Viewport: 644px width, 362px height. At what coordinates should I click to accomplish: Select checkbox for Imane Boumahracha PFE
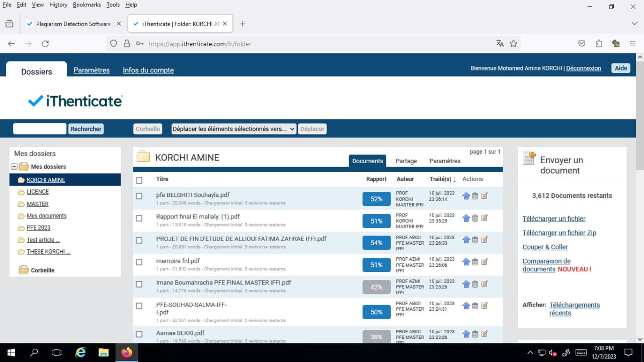coord(139,284)
